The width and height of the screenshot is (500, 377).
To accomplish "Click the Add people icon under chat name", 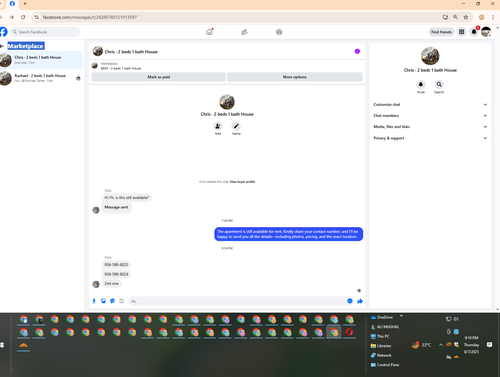I will coord(218,126).
